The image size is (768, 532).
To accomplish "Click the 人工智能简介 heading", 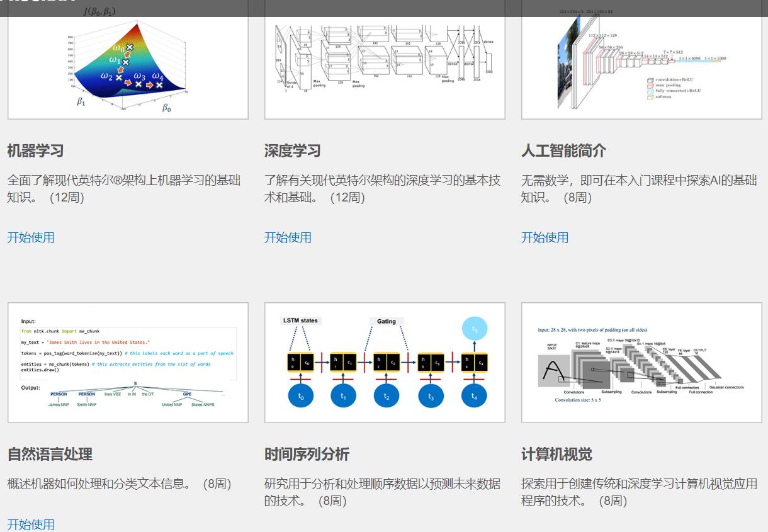I will pyautogui.click(x=563, y=151).
